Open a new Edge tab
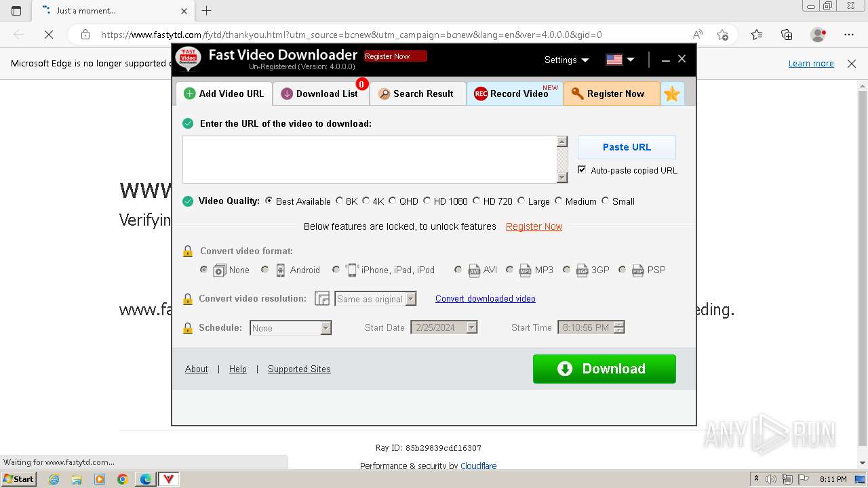The width and height of the screenshot is (868, 488). (207, 10)
